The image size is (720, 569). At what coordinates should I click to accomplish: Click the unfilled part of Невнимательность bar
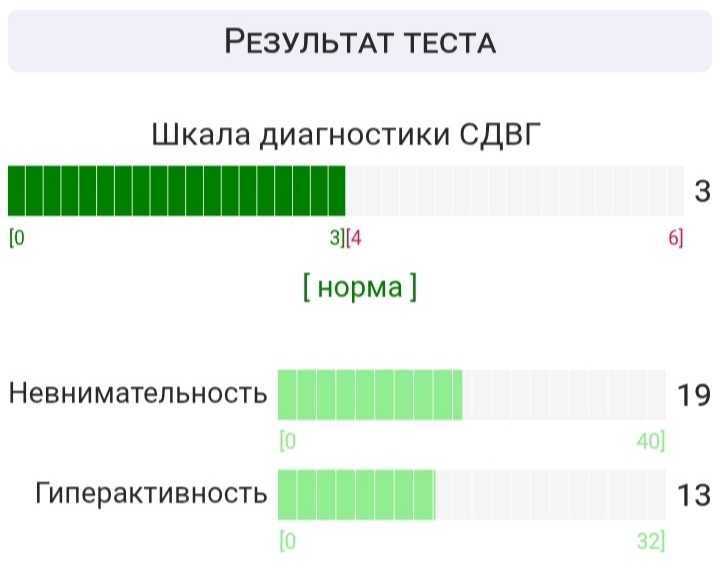point(564,395)
